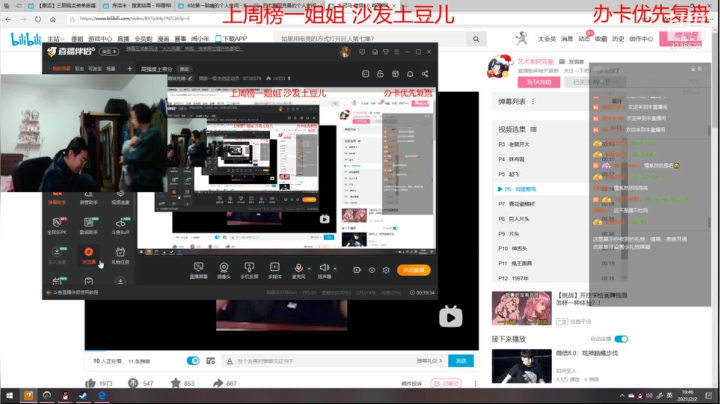Open 消息 in bilibili header
The image size is (720, 404).
pyautogui.click(x=567, y=39)
